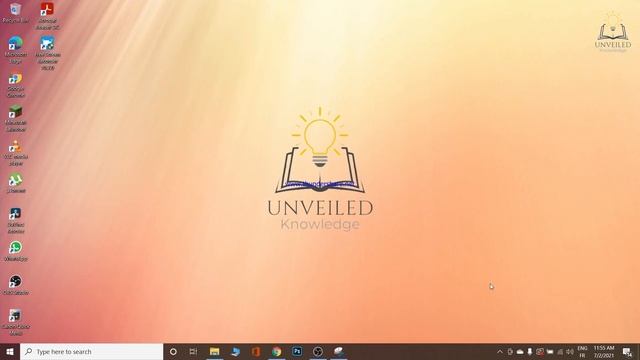Open WhatsApp from the desktop

(16, 251)
